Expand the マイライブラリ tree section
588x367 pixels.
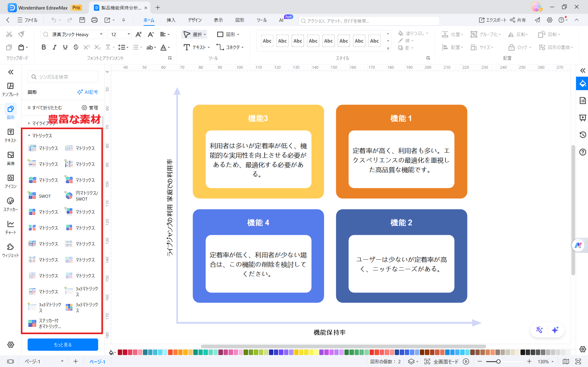coord(29,123)
